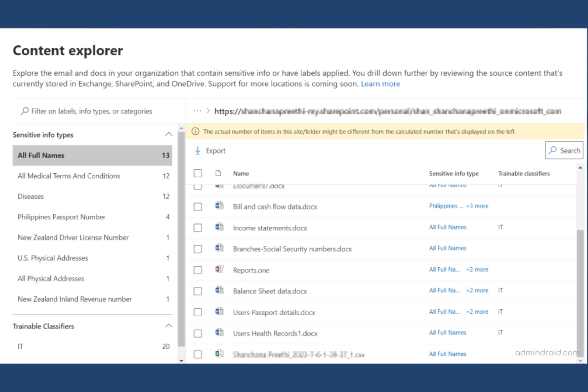Select the Bill and cash flow data.docx checkbox
Screen dimensions: 588x392
pyautogui.click(x=198, y=207)
